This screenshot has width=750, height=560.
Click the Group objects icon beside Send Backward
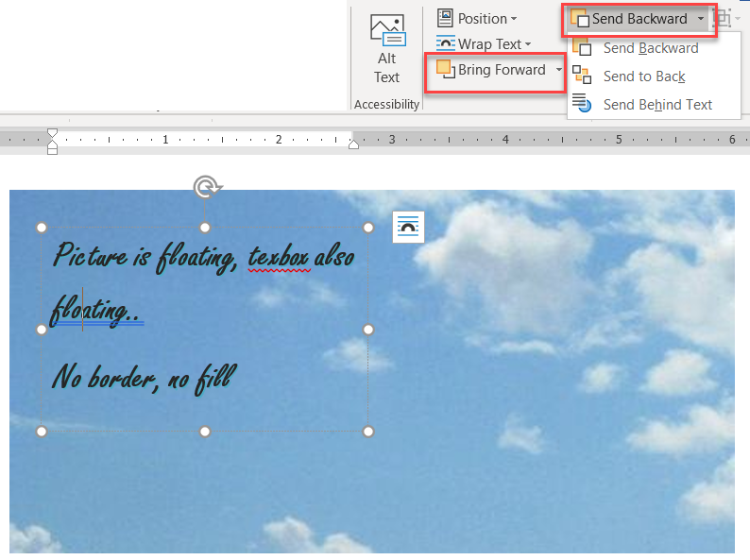coord(722,19)
